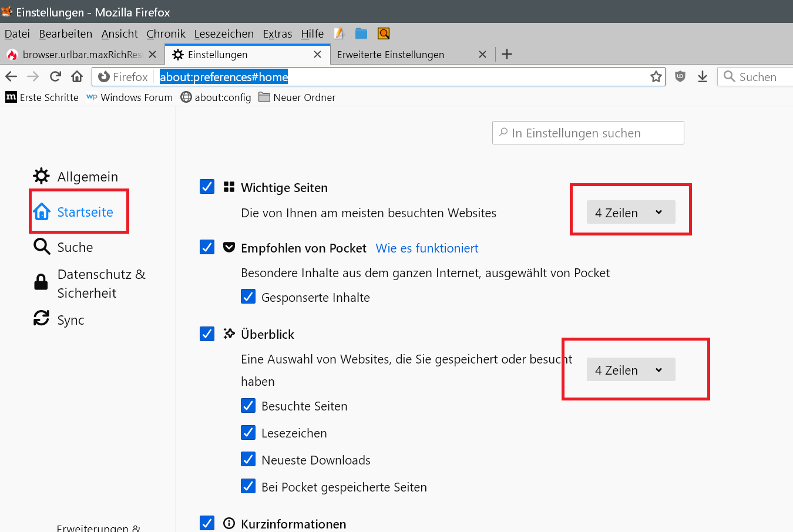This screenshot has height=532, width=793.
Task: Disable Gesponserte Inhalte checkbox
Action: point(248,297)
